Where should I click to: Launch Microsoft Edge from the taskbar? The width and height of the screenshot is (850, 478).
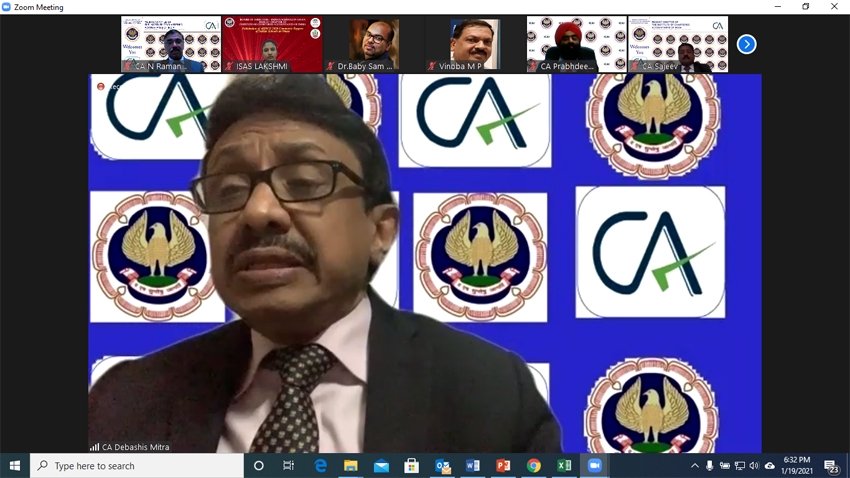click(320, 466)
